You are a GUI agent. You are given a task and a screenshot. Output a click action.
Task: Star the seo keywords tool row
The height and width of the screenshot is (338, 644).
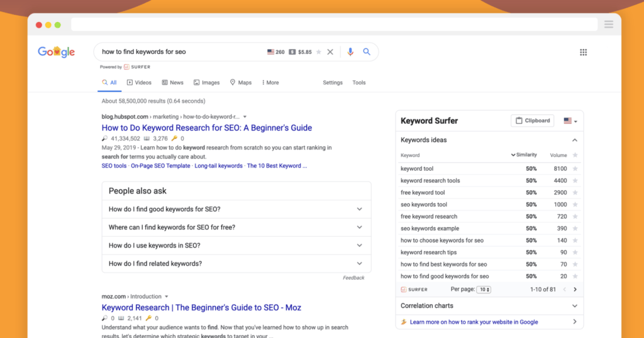pos(575,204)
